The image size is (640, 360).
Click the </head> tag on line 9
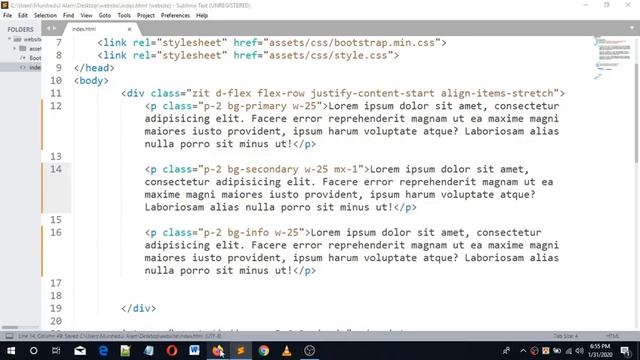tap(94, 68)
